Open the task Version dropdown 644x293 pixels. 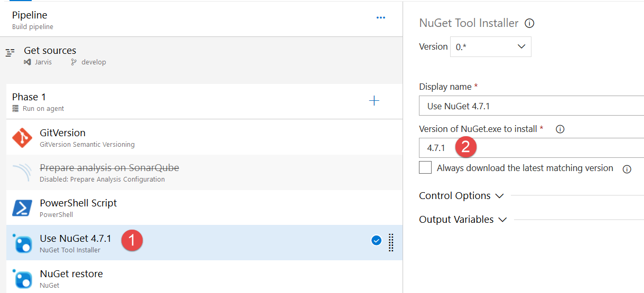point(491,46)
